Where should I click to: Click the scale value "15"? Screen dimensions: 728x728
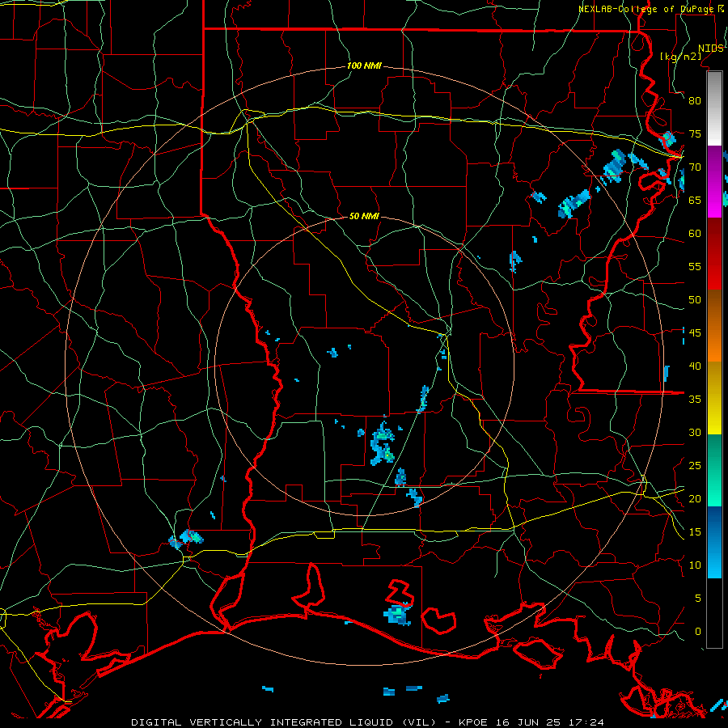695,532
